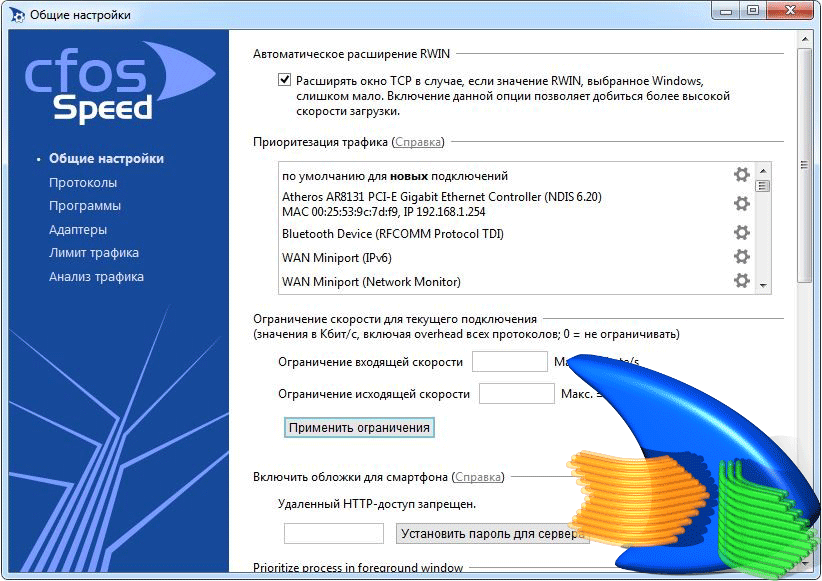
Task: Open Справка link for smartphone skins
Action: coord(478,477)
